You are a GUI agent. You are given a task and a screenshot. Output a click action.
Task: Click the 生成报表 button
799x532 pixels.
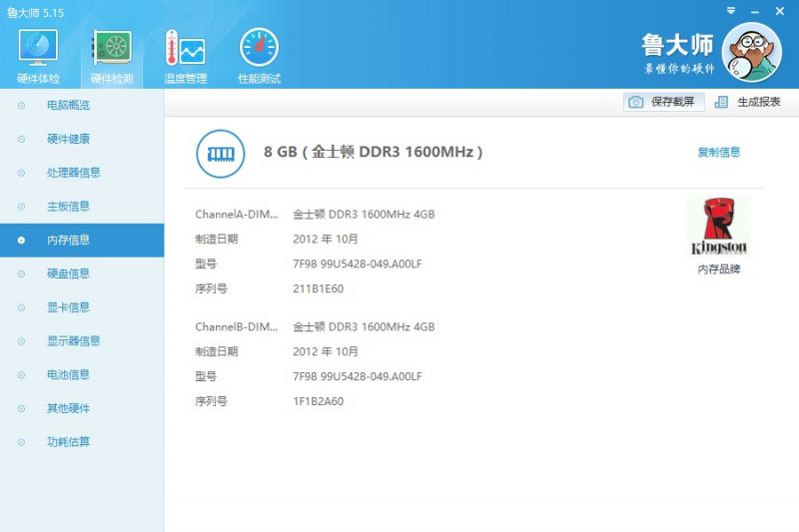748,102
